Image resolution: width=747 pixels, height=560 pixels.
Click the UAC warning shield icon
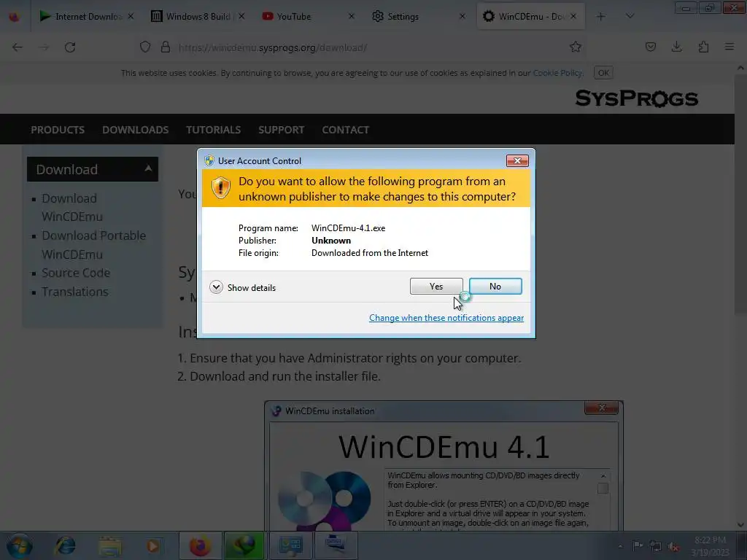click(x=221, y=188)
